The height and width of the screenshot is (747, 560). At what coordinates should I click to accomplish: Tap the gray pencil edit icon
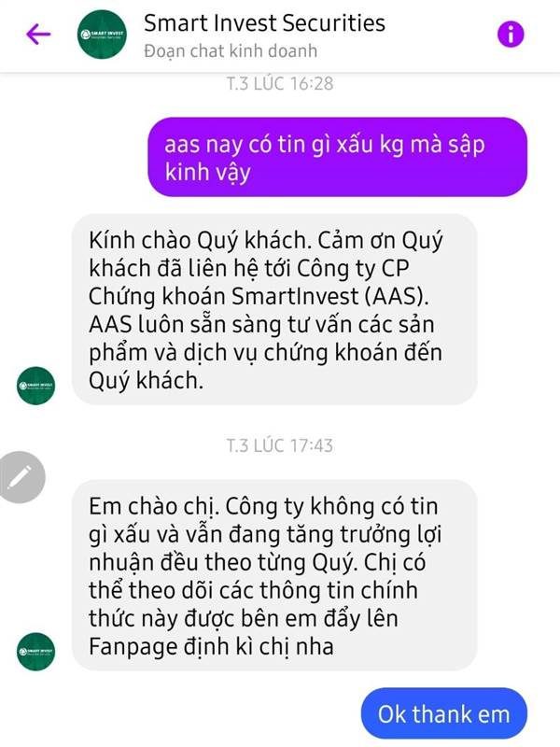pos(21,477)
